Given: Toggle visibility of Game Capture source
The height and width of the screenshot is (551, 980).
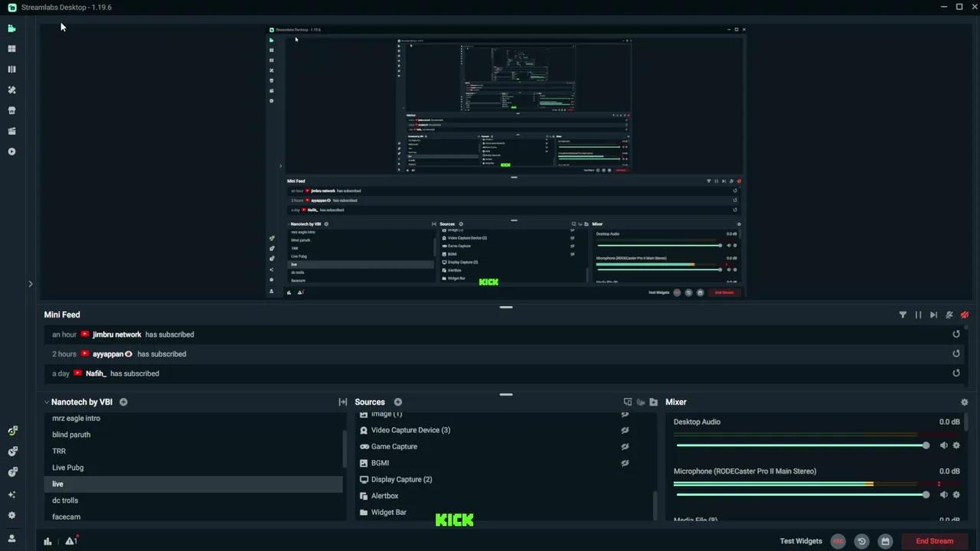Looking at the screenshot, I should [x=625, y=446].
